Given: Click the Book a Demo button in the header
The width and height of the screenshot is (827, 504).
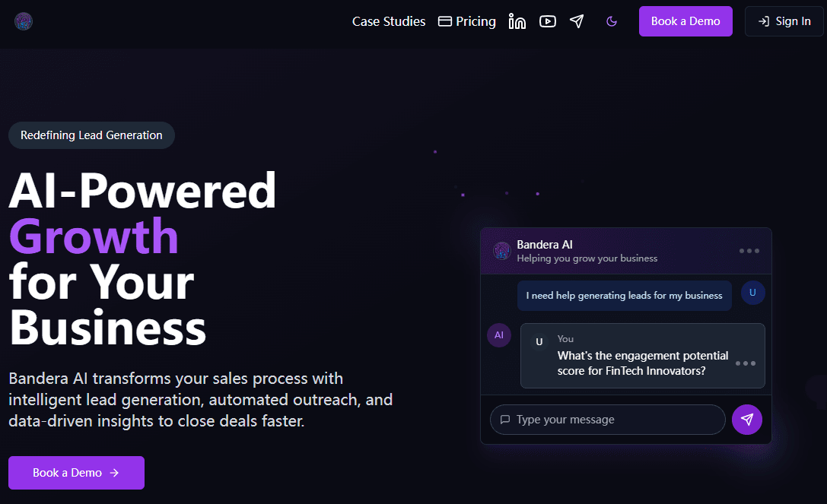Looking at the screenshot, I should tap(685, 21).
